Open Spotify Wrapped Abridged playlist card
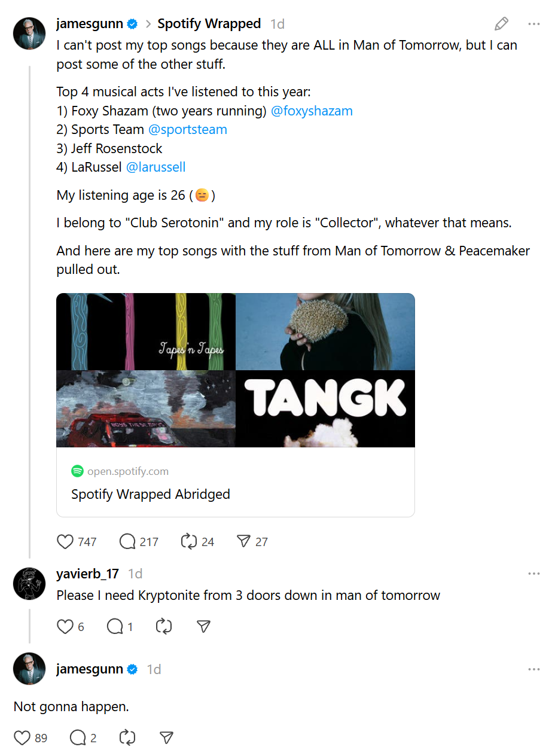 click(x=235, y=404)
